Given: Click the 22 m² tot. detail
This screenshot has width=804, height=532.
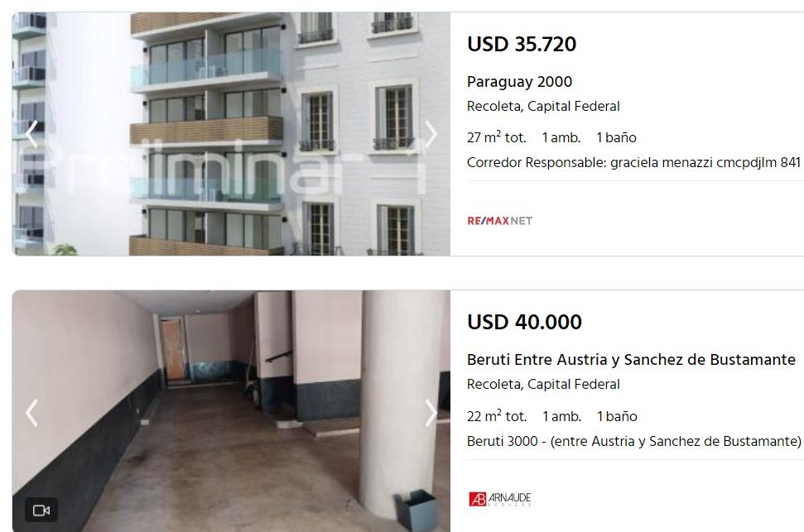Looking at the screenshot, I should [x=497, y=415].
